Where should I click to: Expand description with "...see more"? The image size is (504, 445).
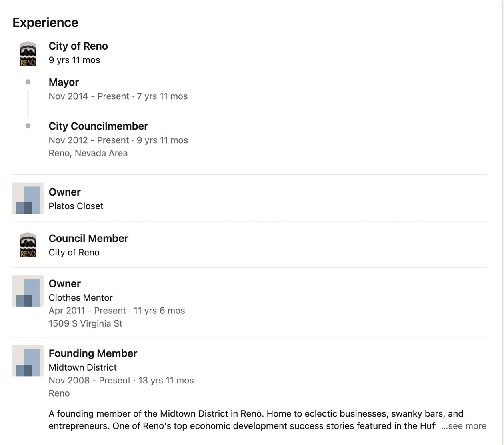(464, 426)
